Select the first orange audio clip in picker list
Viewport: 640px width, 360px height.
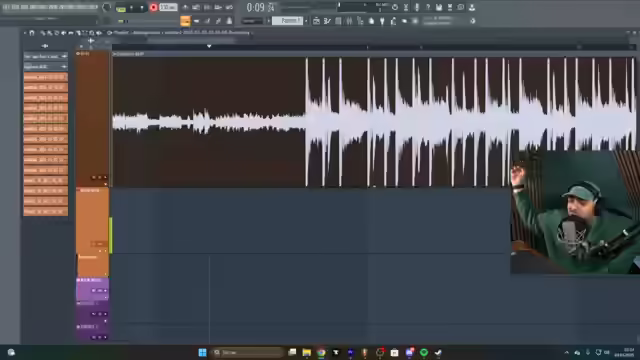pyautogui.click(x=45, y=77)
